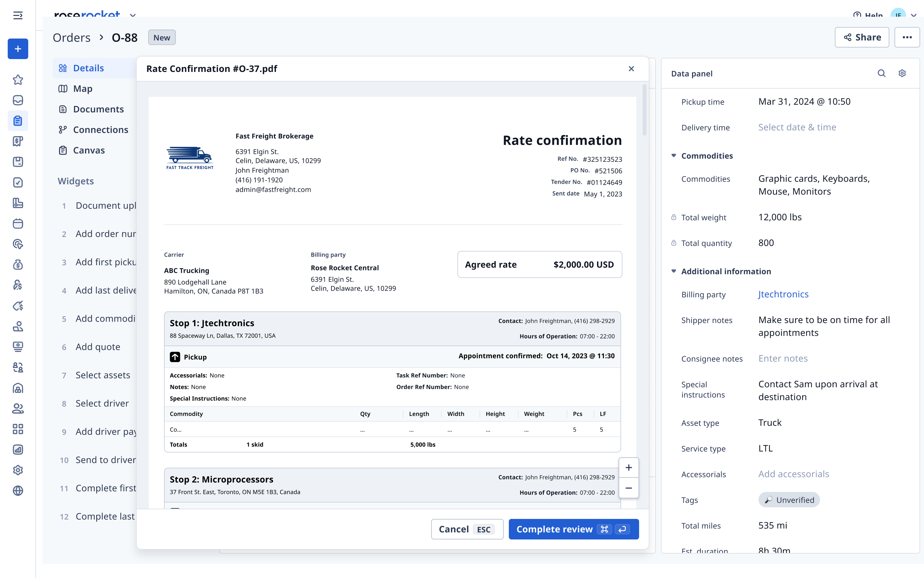Click Total quantity 800 value

tap(766, 243)
